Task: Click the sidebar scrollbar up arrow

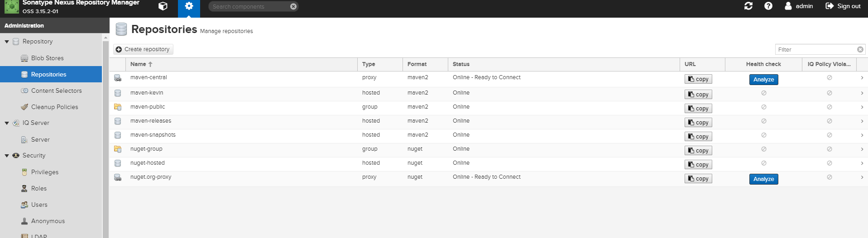Action: [106, 38]
